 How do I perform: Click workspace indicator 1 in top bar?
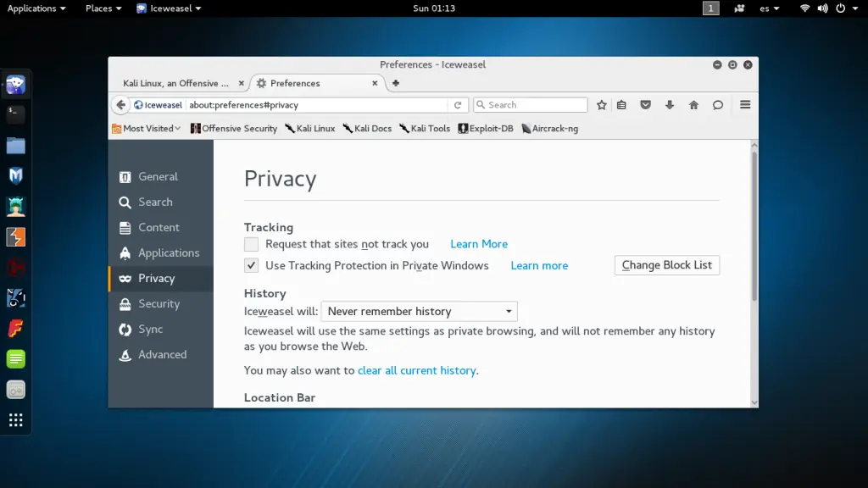tap(711, 8)
